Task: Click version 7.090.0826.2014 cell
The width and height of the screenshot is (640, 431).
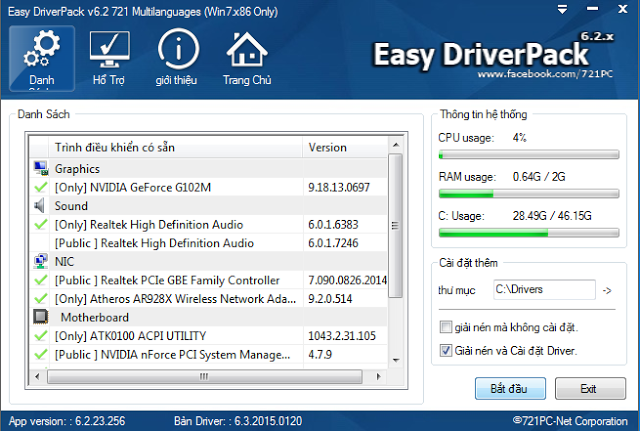Action: click(x=345, y=280)
